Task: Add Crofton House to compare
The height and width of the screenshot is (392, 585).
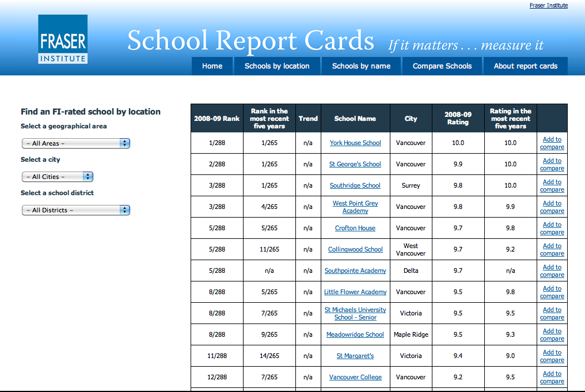Action: pyautogui.click(x=552, y=228)
